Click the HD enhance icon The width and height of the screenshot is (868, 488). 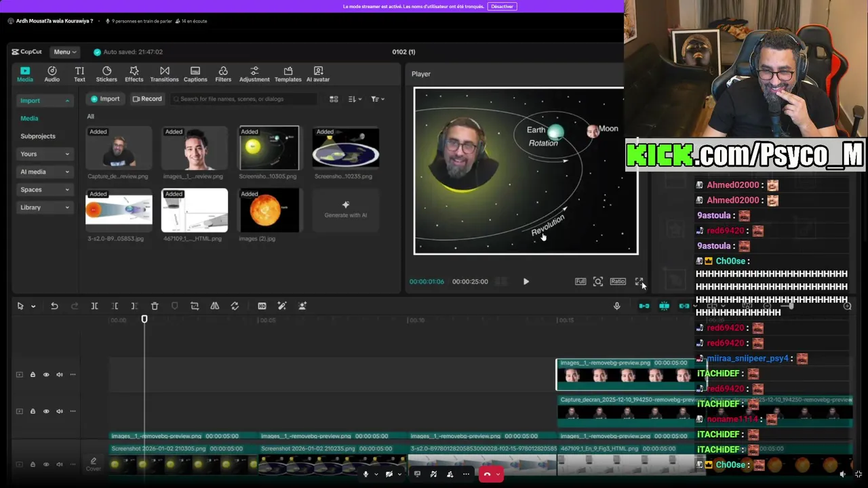point(262,306)
